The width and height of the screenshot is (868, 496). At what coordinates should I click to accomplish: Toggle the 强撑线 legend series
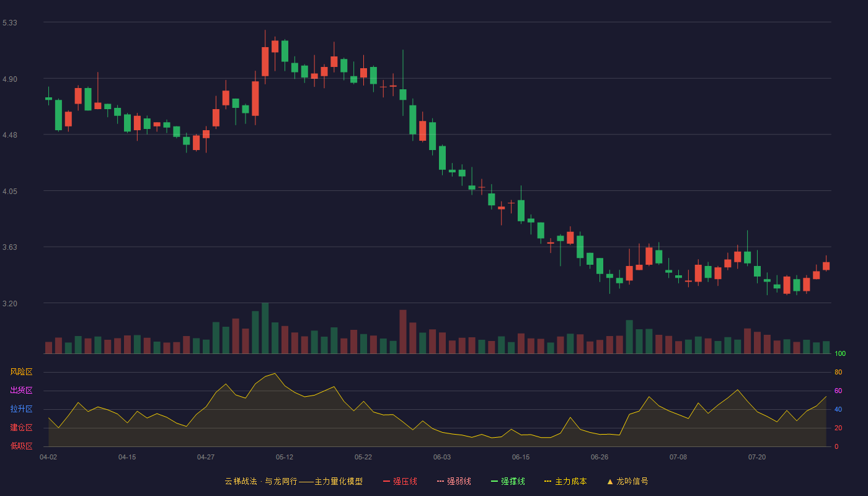point(508,481)
